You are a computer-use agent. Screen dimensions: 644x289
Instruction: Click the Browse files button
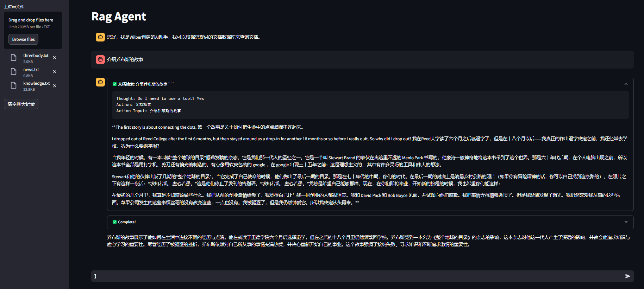pos(23,39)
